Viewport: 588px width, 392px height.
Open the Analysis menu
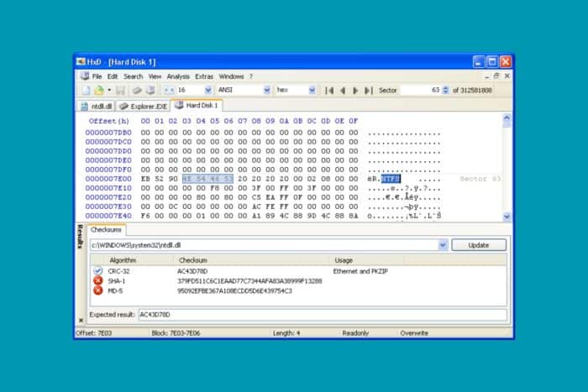coord(178,76)
